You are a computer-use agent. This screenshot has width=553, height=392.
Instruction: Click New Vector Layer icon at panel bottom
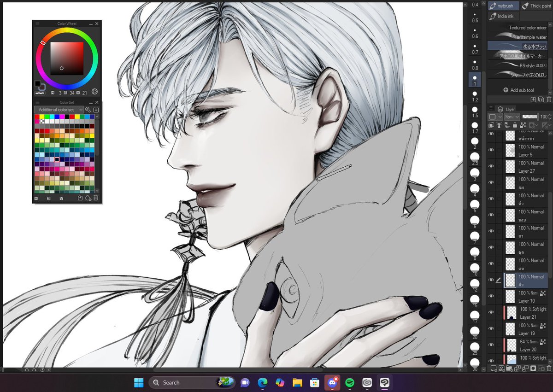coord(501,369)
